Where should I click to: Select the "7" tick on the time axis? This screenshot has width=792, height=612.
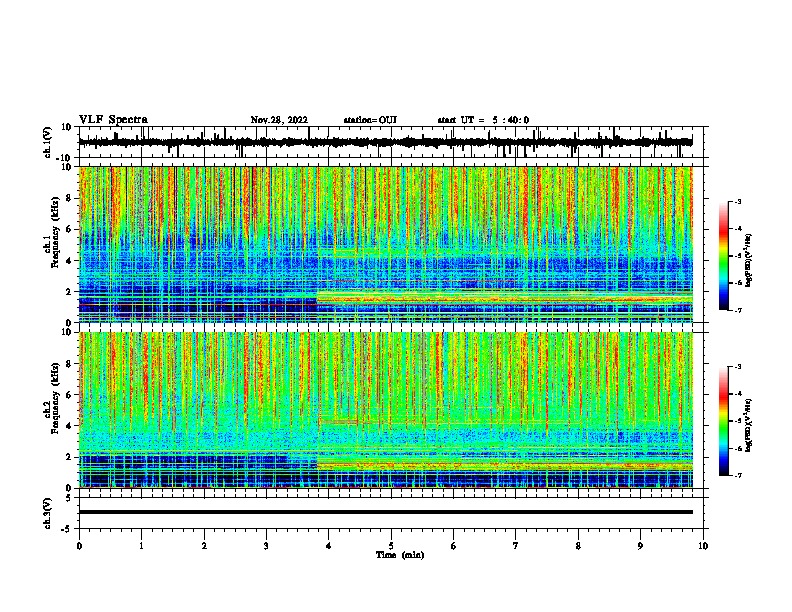click(516, 546)
